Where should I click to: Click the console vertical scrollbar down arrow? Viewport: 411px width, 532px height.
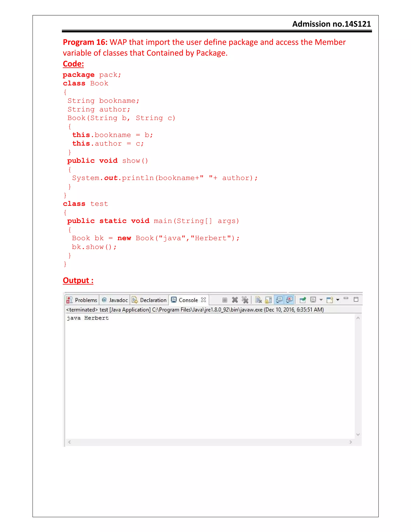(x=358, y=435)
